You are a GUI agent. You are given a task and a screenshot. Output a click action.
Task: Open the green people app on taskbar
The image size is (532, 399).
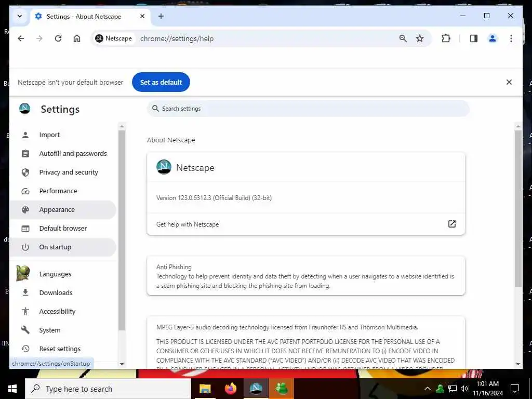(282, 389)
